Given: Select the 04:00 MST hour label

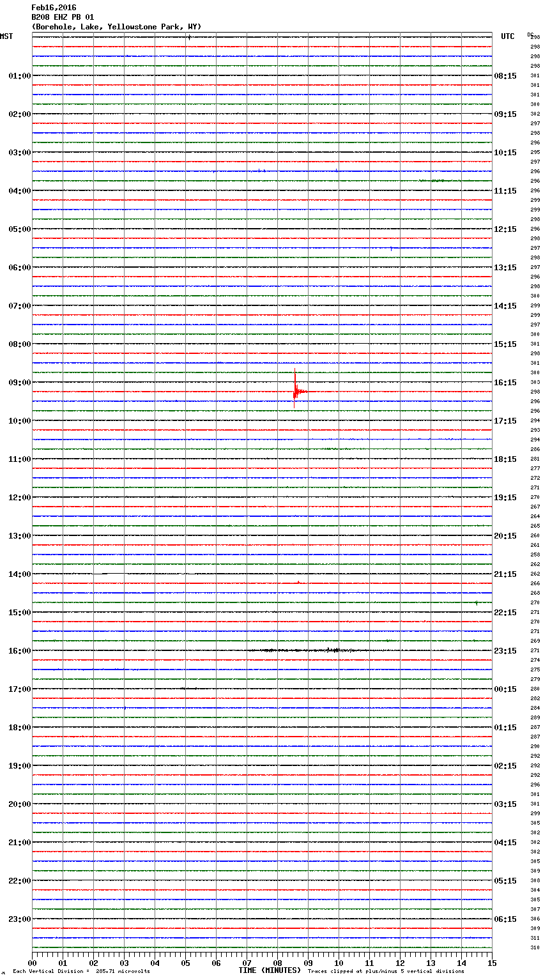Looking at the screenshot, I should click(20, 191).
